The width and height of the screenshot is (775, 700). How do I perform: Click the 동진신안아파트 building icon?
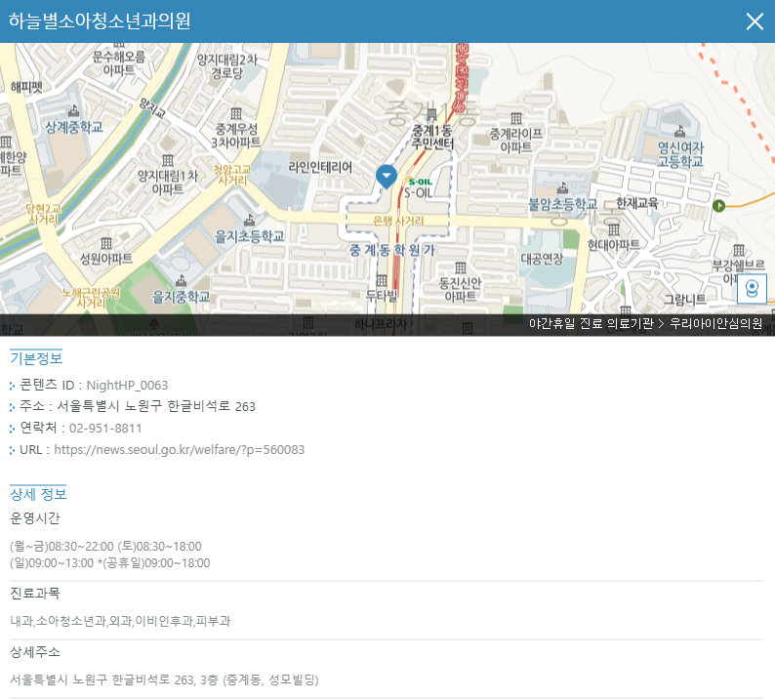tap(460, 268)
